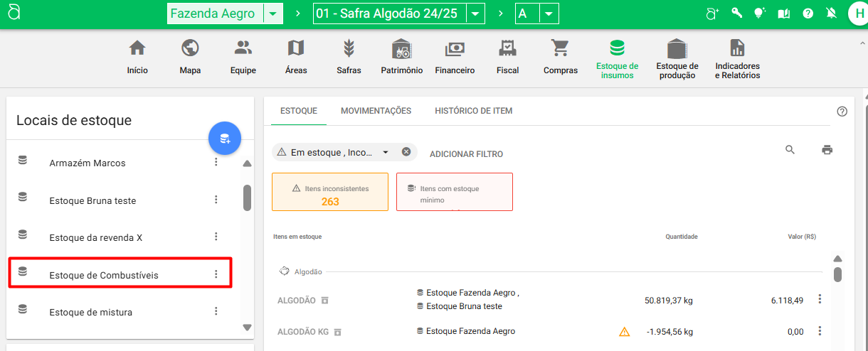Switch to the Movimentações tab

(376, 111)
